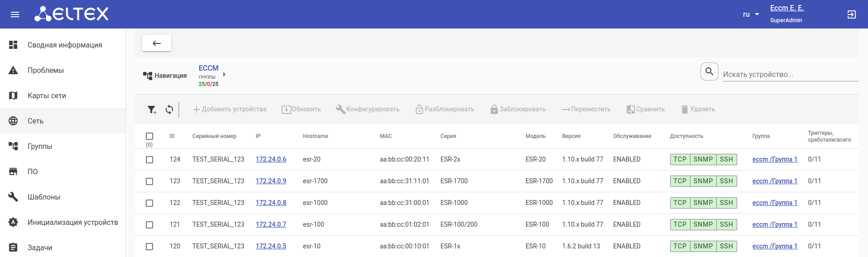Expand the ECCM group navigation arrow
868x257 pixels.
tap(224, 74)
